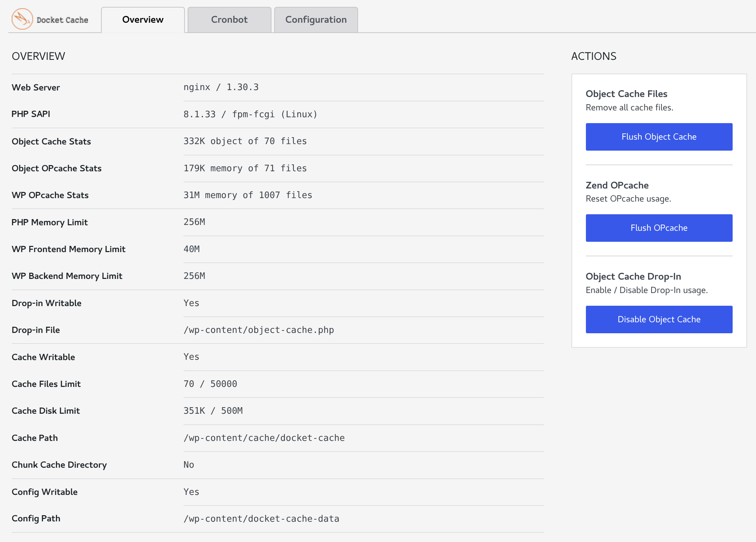
Task: Click the Object Cache Stats label
Action: point(51,141)
